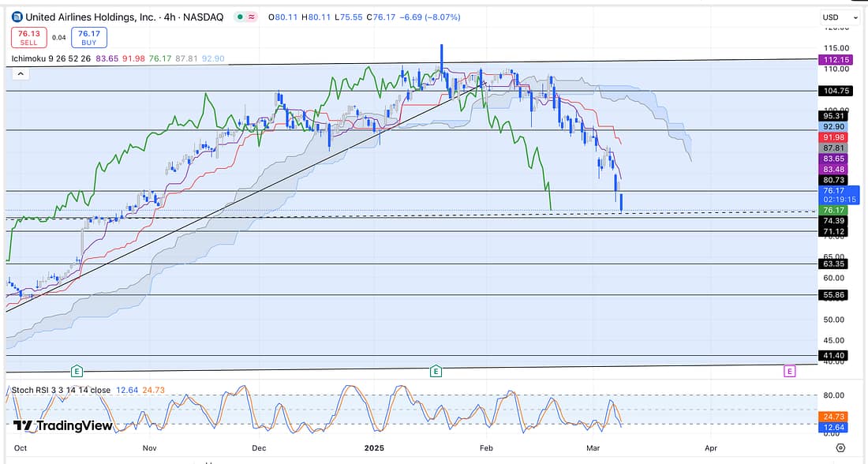Click the pink data mode wave icon
The height and width of the screenshot is (464, 868).
coord(252,17)
